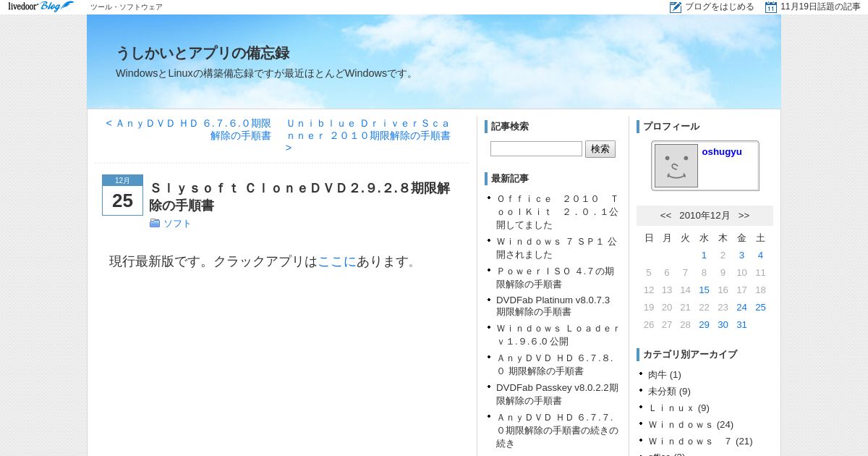Viewport: 868px width, 456px height.
Task: Open the ソフト category link
Action: pyautogui.click(x=177, y=224)
